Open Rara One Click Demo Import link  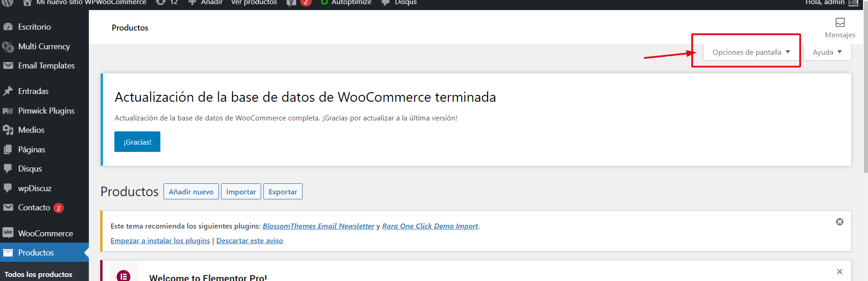click(430, 226)
